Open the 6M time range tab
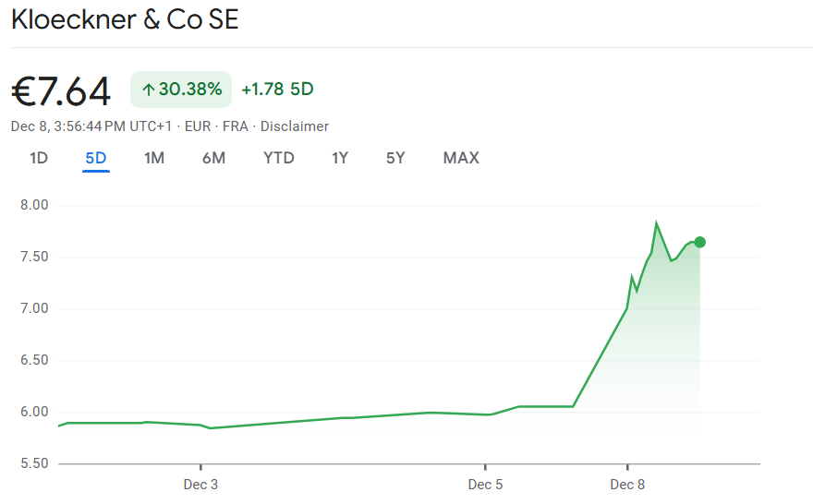 tap(213, 158)
